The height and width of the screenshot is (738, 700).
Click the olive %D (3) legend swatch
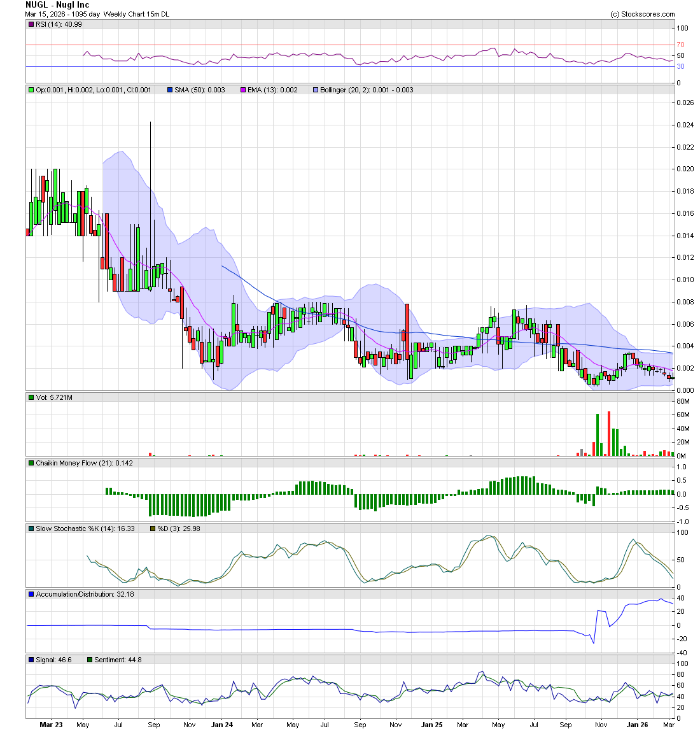tap(153, 529)
